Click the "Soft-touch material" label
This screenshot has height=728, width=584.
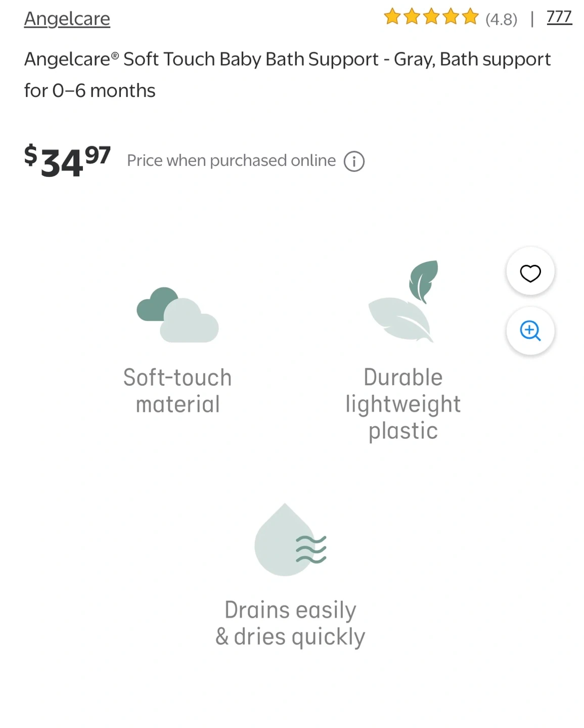(177, 391)
